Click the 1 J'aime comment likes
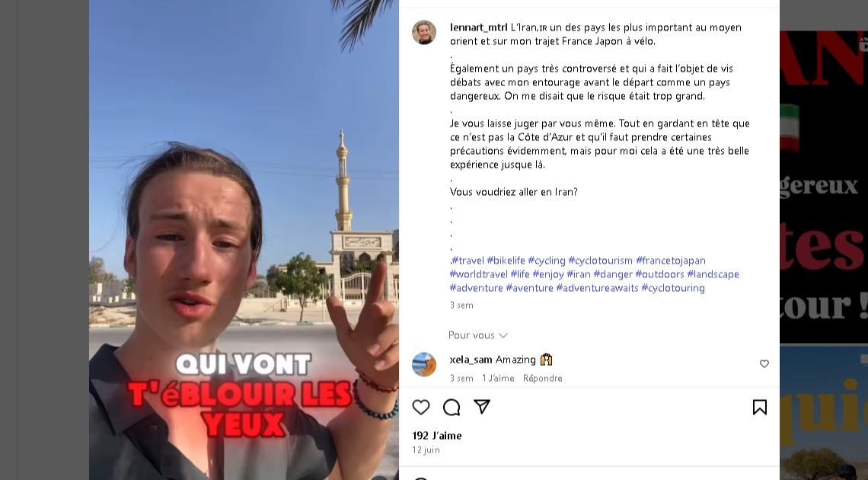 [498, 378]
